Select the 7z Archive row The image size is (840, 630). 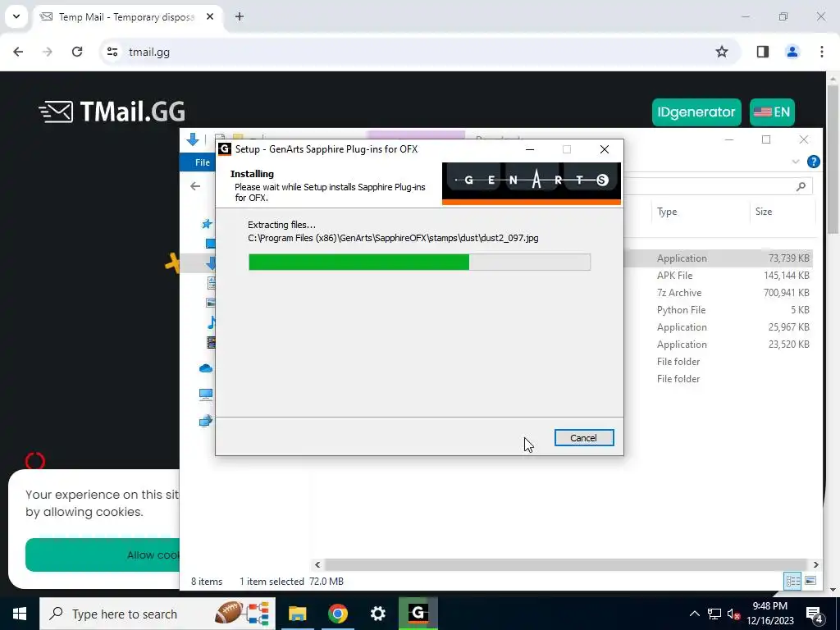click(718, 293)
